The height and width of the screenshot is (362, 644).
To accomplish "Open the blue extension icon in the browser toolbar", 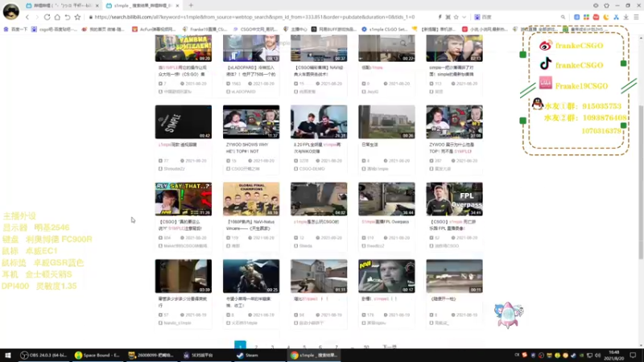I will click(576, 17).
